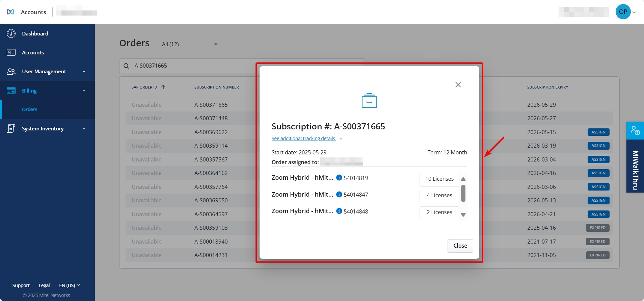Click the Dashboard gauge icon
644x301 pixels.
click(11, 33)
